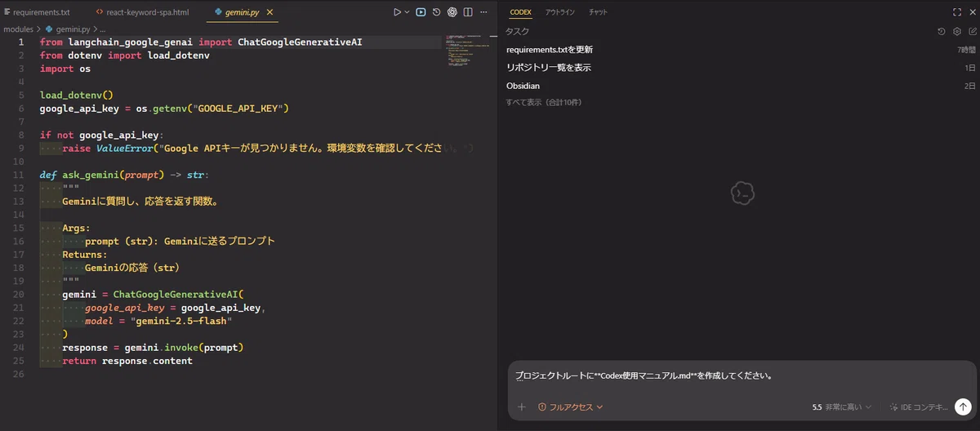The image size is (980, 431).
Task: Open the timeline history icon in editor toolbar
Action: tap(436, 12)
